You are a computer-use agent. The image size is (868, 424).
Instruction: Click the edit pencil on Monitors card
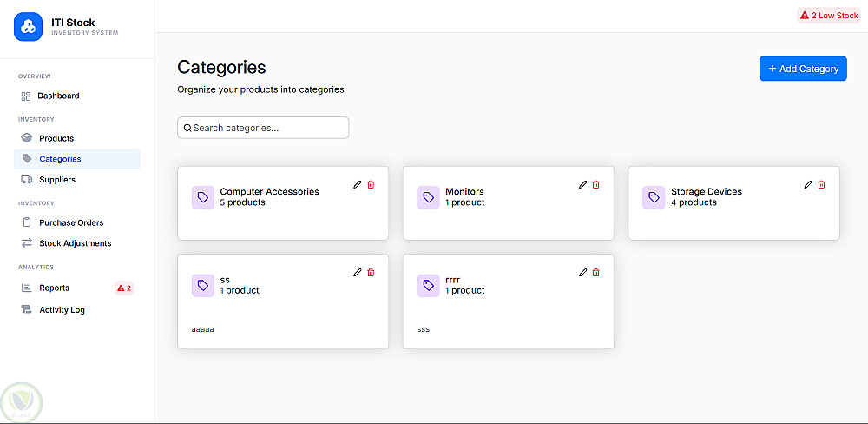click(x=583, y=184)
